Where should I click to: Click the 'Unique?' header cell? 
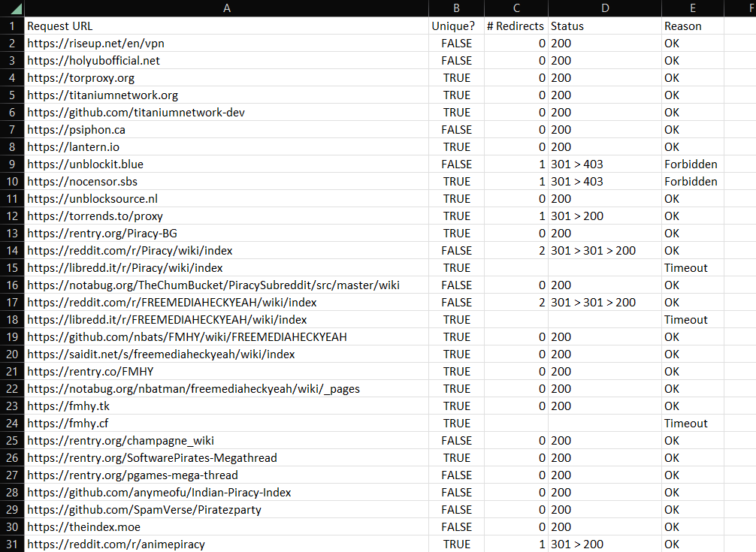coord(456,26)
